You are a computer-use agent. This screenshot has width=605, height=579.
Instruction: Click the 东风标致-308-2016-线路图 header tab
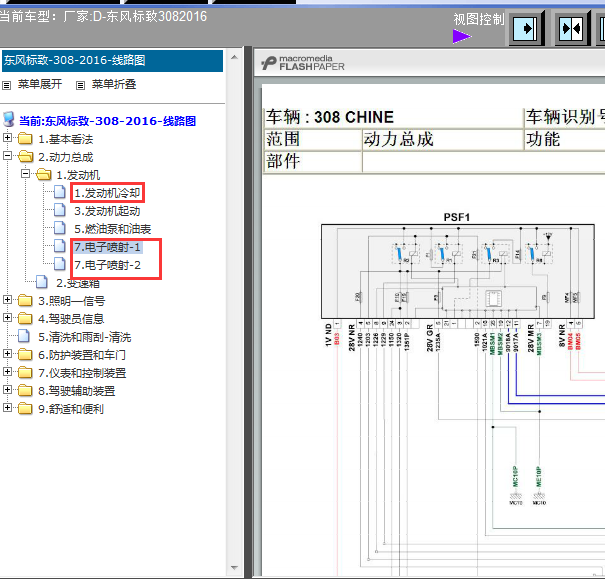[x=112, y=61]
